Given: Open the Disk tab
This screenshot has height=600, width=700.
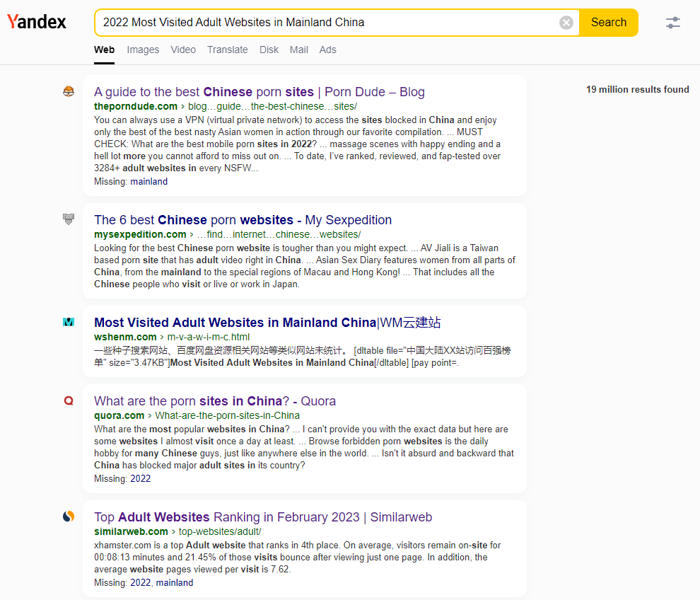Looking at the screenshot, I should pyautogui.click(x=269, y=50).
